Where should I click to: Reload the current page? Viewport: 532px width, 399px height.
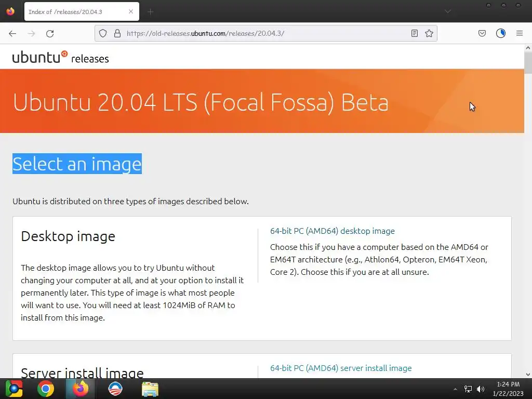(x=50, y=33)
